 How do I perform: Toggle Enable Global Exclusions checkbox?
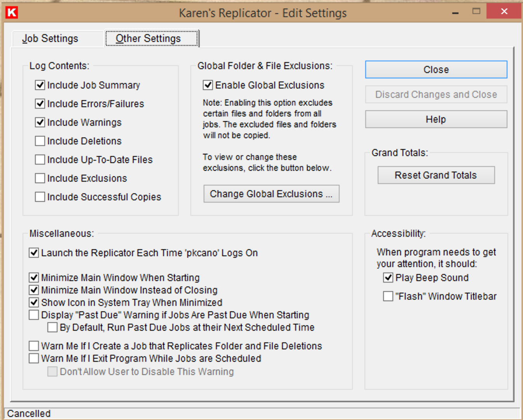[208, 85]
